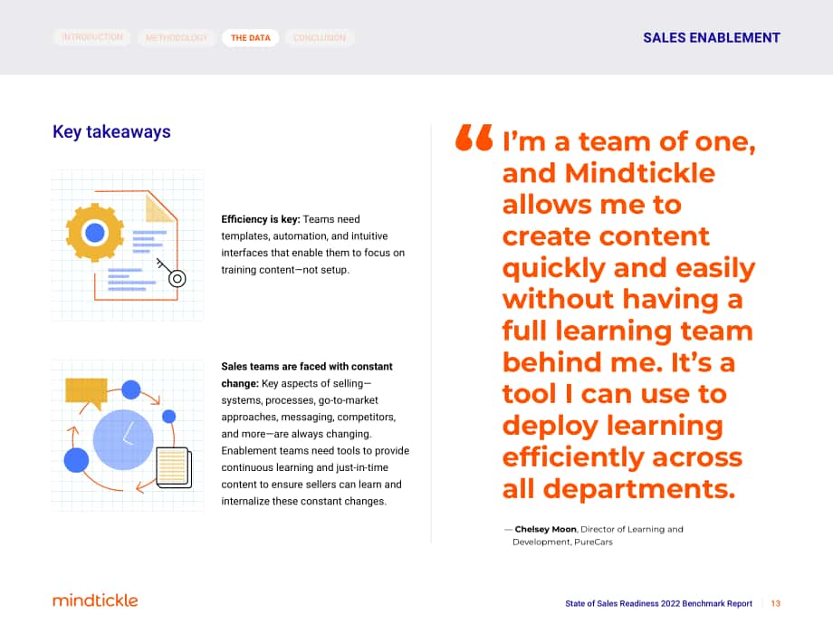The height and width of the screenshot is (644, 833).
Task: Click the Sales Enablement header title
Action: point(712,38)
